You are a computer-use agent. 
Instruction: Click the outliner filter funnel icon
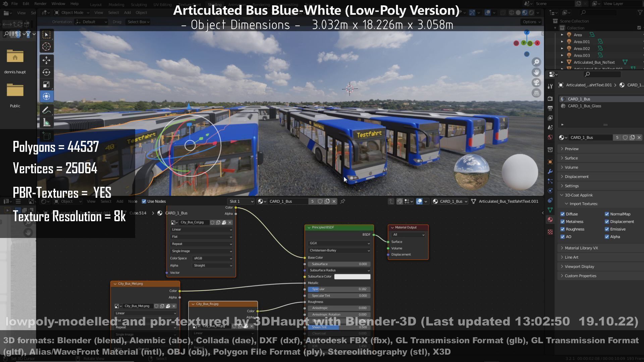(x=640, y=12)
